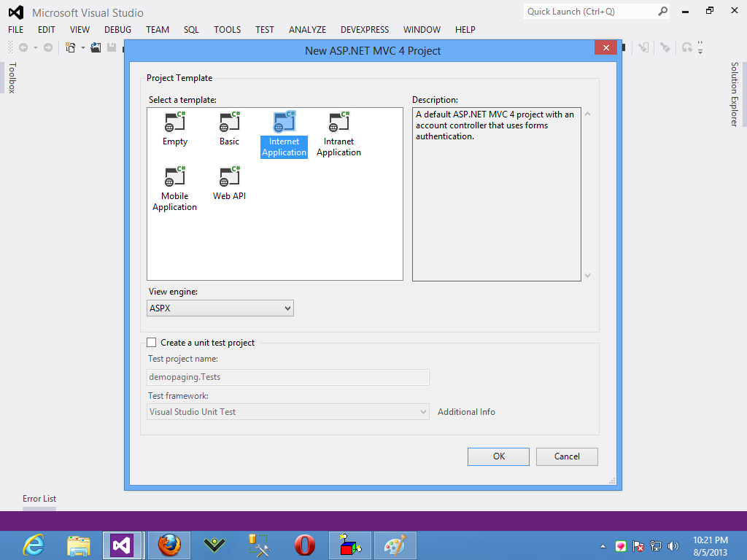Select the Mobile Application template
This screenshot has width=747, height=560.
point(175,189)
